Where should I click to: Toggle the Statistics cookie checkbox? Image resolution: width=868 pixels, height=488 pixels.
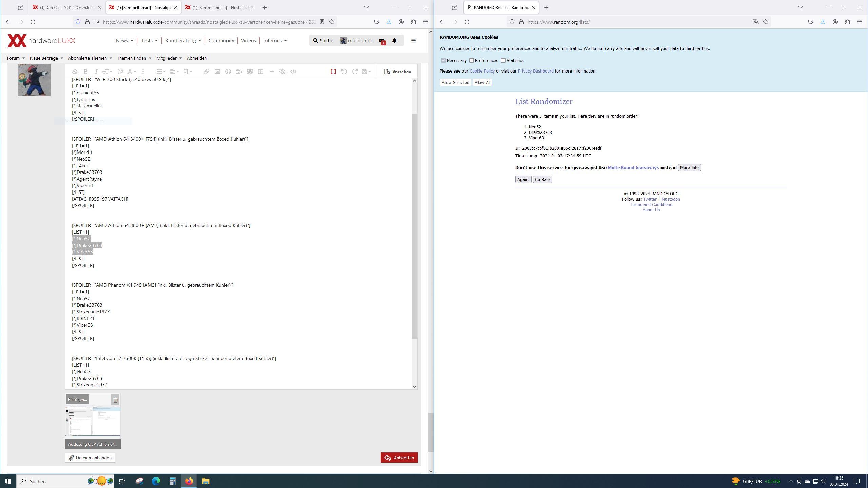point(503,60)
